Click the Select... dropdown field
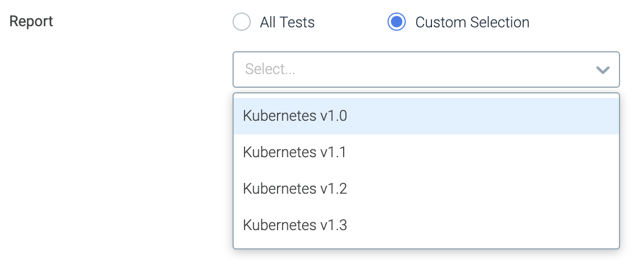This screenshot has width=644, height=270. [426, 69]
